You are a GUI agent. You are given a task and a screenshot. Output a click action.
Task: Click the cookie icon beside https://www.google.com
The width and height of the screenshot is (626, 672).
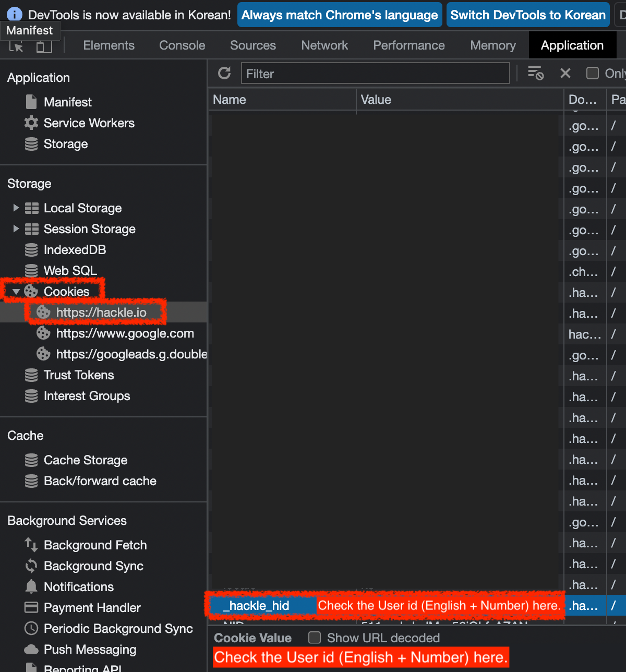(43, 333)
